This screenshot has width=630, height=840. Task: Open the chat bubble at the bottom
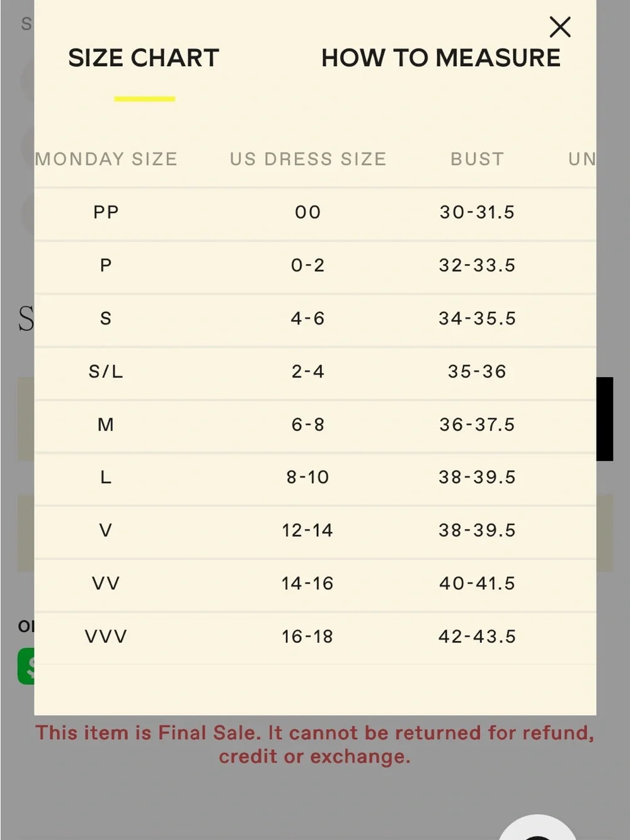pos(537,828)
